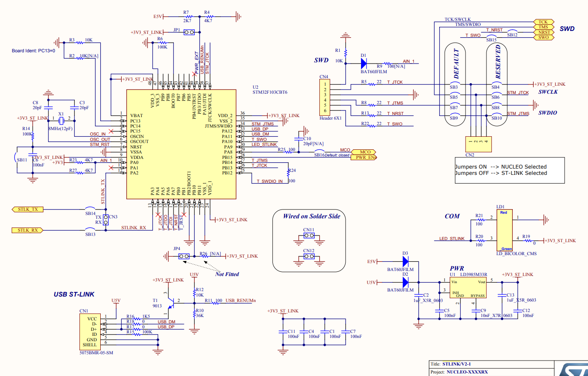The width and height of the screenshot is (588, 376).
Task: Click the CN4 six-pin header body
Action: coord(325,97)
